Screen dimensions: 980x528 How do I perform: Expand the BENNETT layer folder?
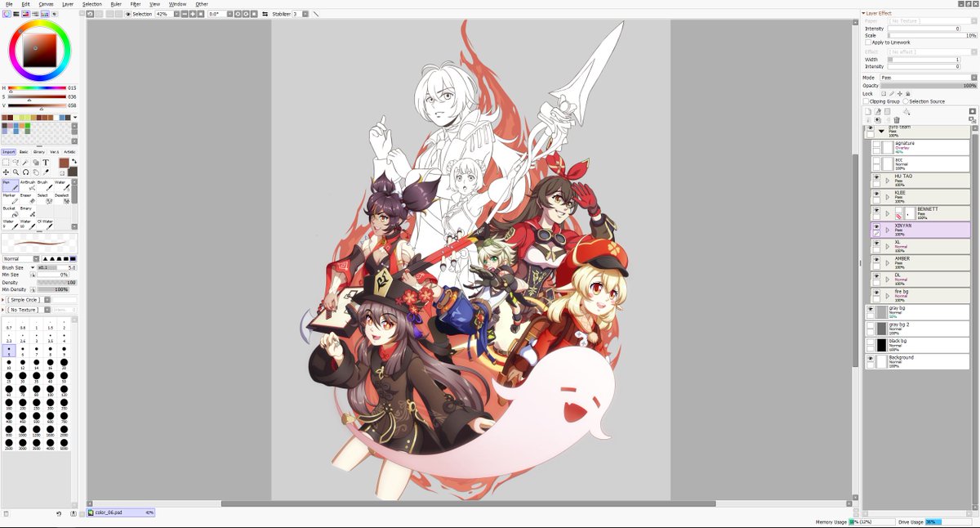pyautogui.click(x=888, y=213)
